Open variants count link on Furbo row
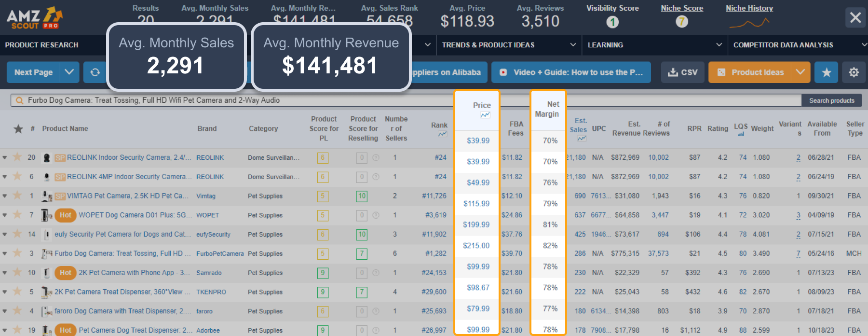 798,253
